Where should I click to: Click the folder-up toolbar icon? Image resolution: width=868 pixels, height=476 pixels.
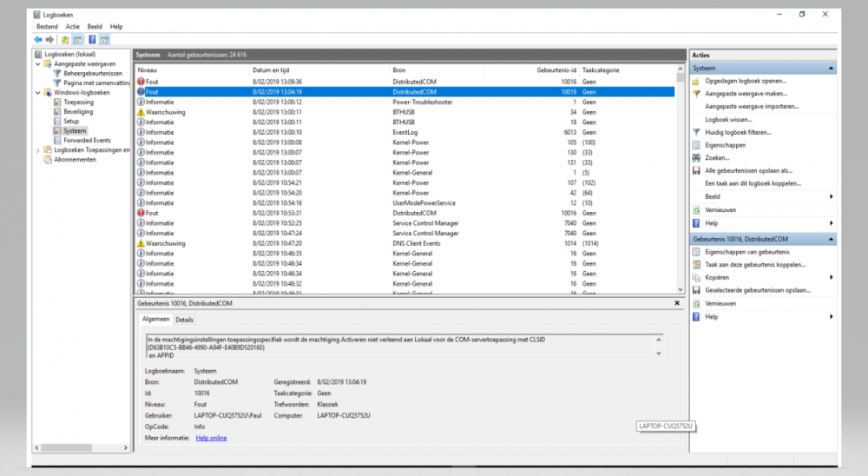pyautogui.click(x=65, y=39)
